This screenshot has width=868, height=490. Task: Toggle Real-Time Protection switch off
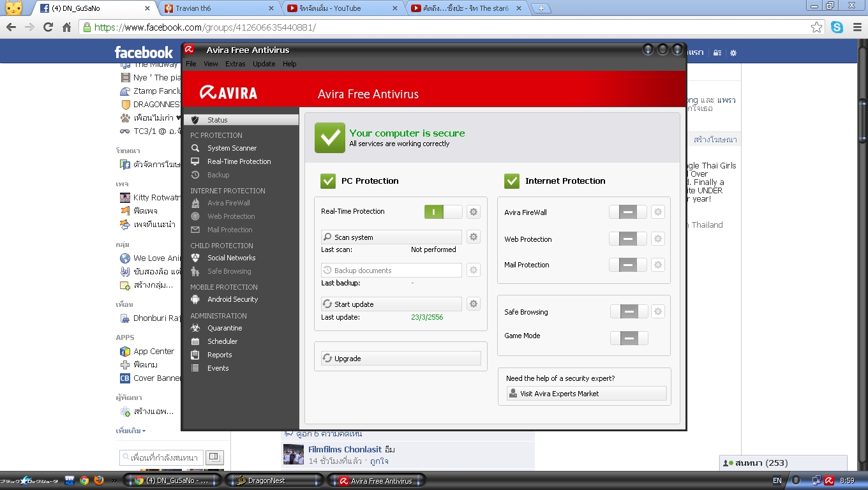(444, 212)
